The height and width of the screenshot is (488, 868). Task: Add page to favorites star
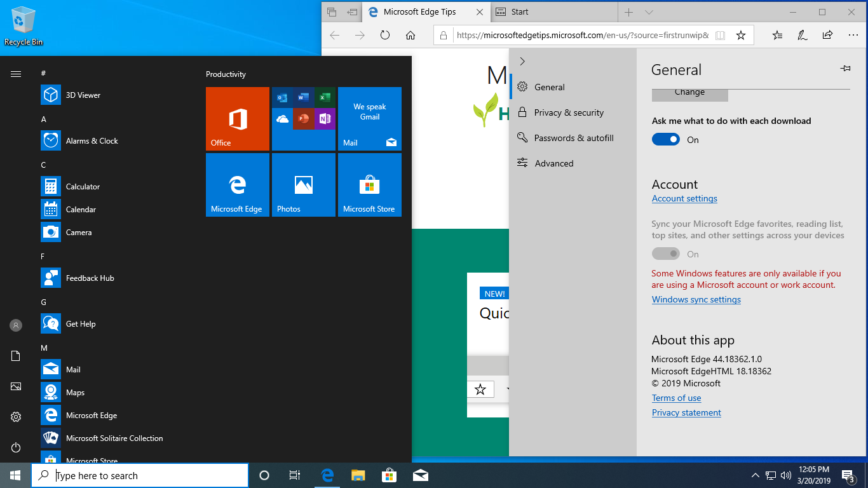pyautogui.click(x=741, y=36)
